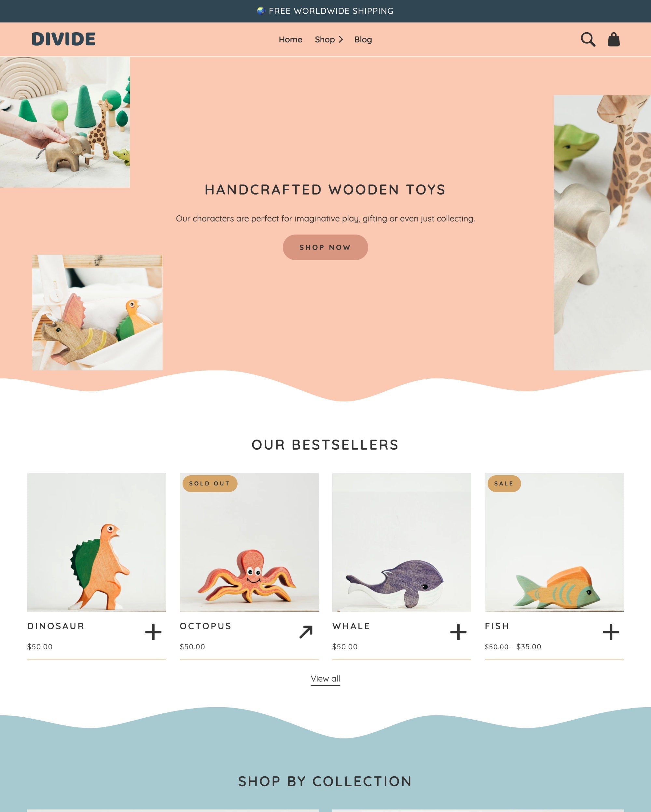651x812 pixels.
Task: Click the DIVIDE logo icon
Action: [63, 38]
